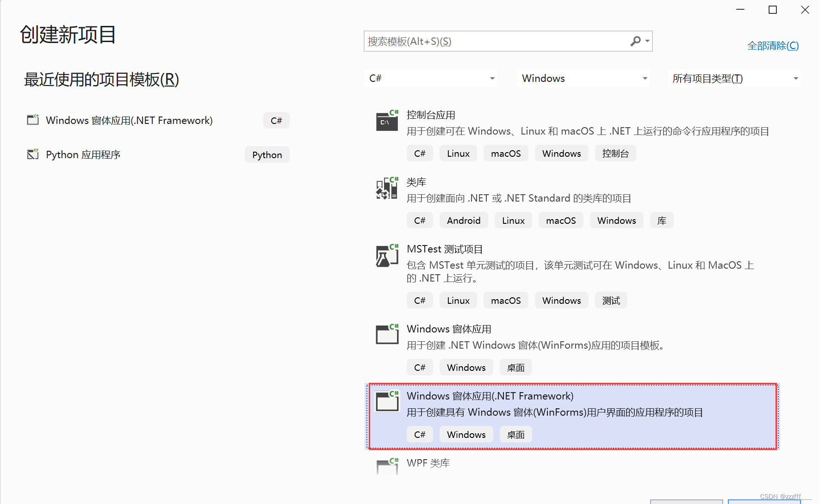Open the search box history dropdown arrow
This screenshot has width=819, height=504.
tap(647, 41)
